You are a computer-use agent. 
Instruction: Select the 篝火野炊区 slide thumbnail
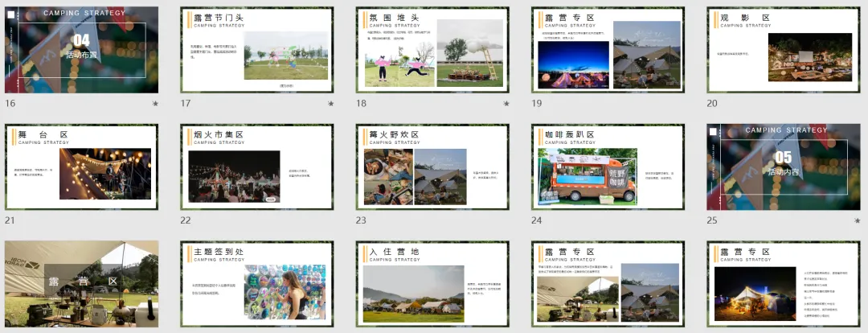point(432,166)
